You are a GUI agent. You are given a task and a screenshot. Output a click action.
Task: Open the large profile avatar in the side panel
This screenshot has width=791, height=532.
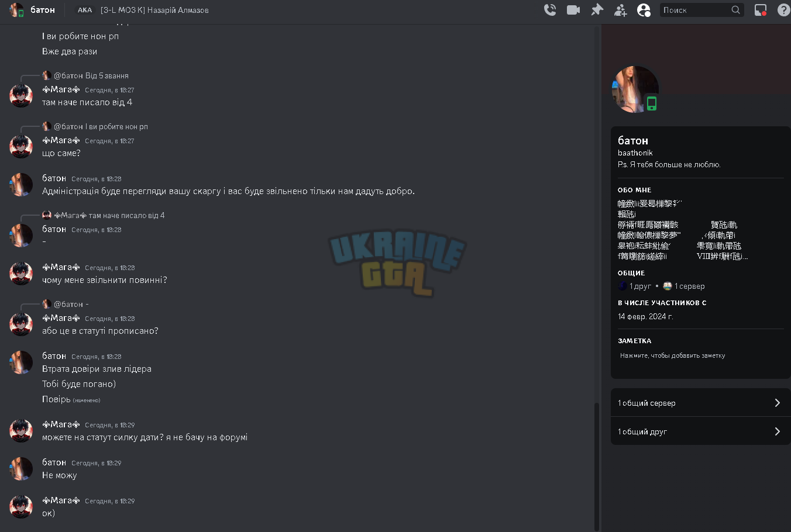635,89
